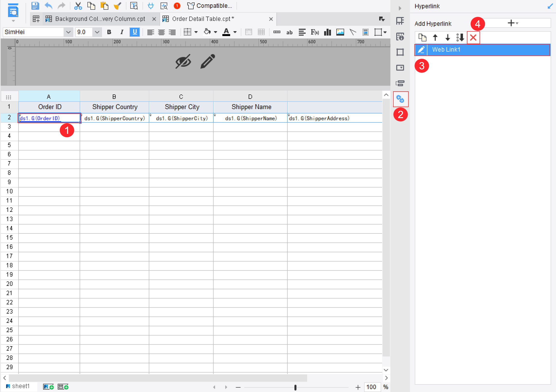The image size is (556, 392).
Task: Copy the selected hyperlink entry
Action: click(422, 37)
